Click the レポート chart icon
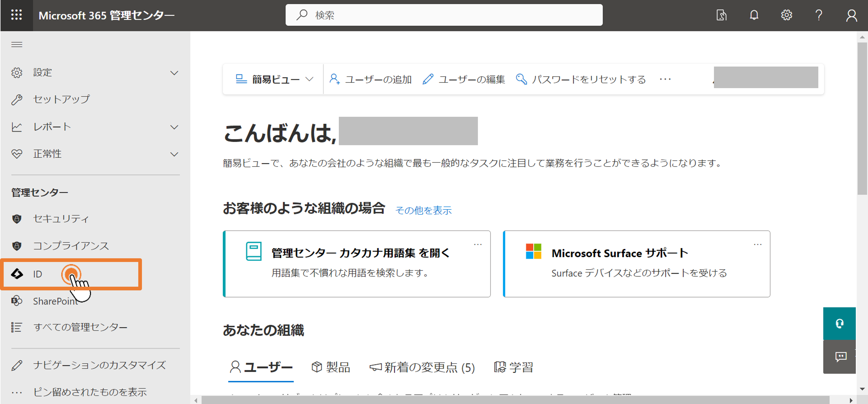The image size is (868, 404). [x=17, y=127]
